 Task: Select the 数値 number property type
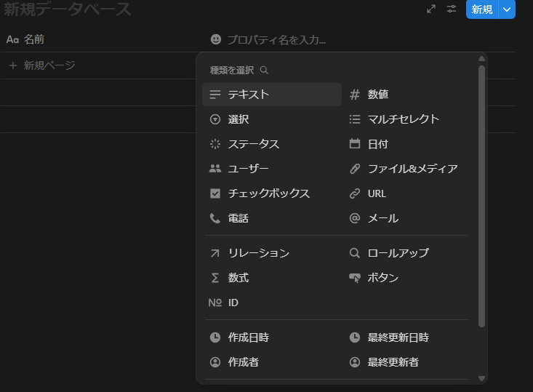(377, 95)
